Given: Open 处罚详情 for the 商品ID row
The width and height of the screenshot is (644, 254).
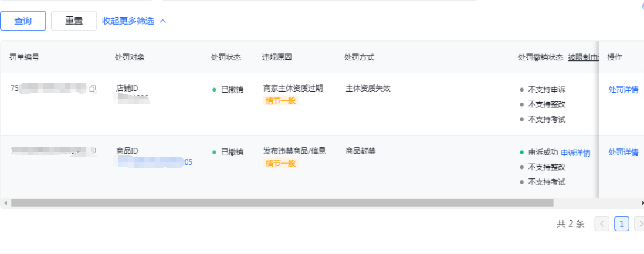Looking at the screenshot, I should tap(623, 152).
